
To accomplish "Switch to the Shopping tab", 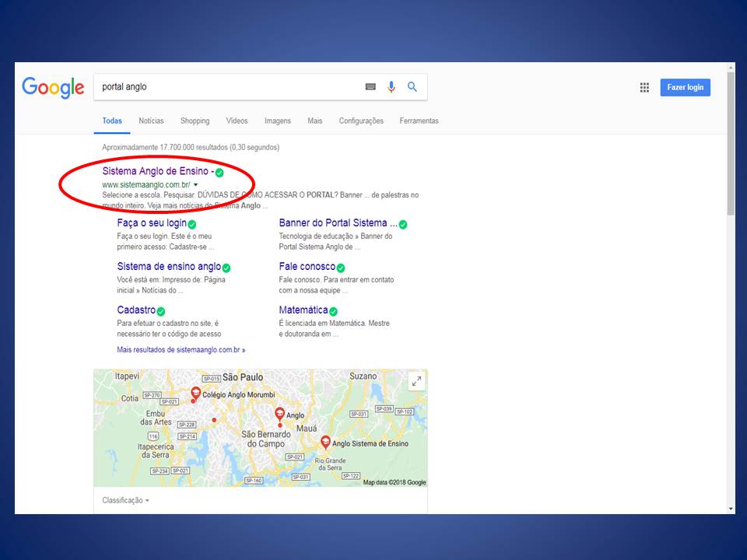I will (195, 121).
